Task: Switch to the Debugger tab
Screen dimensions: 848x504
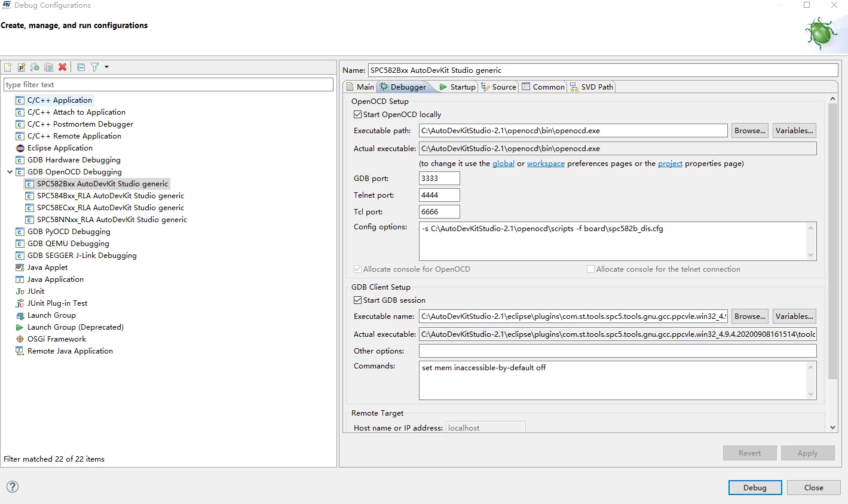Action: (x=403, y=87)
